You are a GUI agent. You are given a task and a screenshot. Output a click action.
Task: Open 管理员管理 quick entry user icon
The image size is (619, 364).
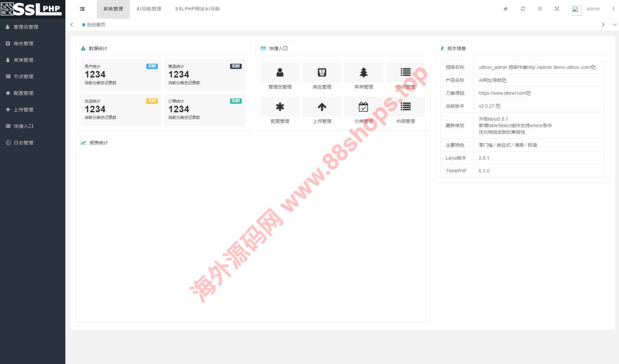point(280,72)
